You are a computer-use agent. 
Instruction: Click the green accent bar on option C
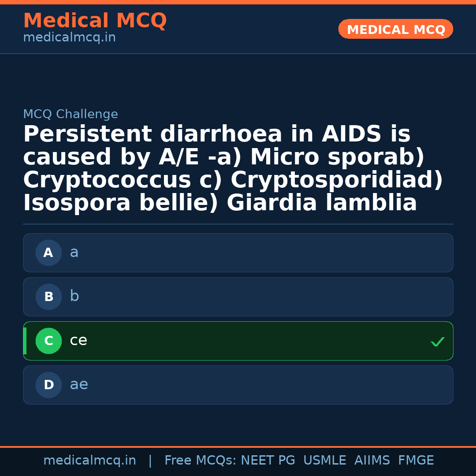click(x=25, y=341)
